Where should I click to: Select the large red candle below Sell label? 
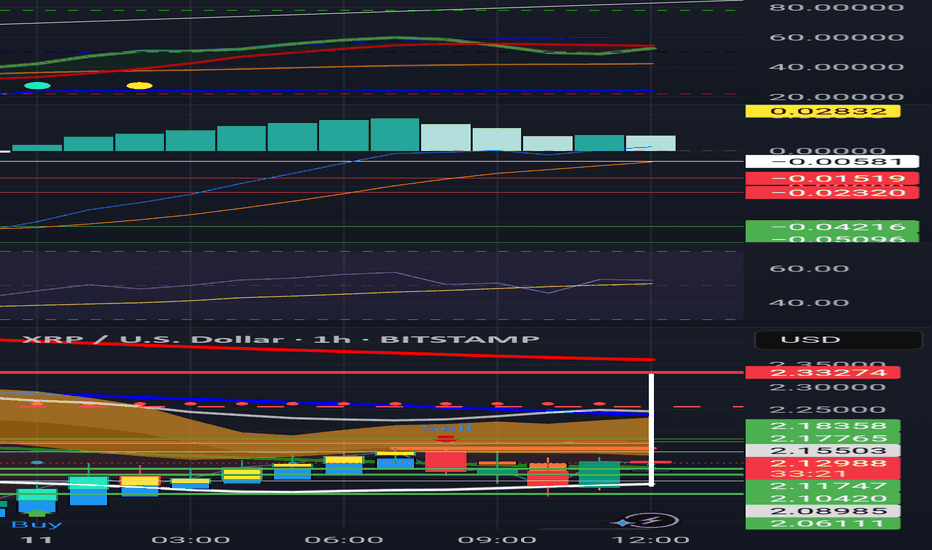tap(446, 461)
